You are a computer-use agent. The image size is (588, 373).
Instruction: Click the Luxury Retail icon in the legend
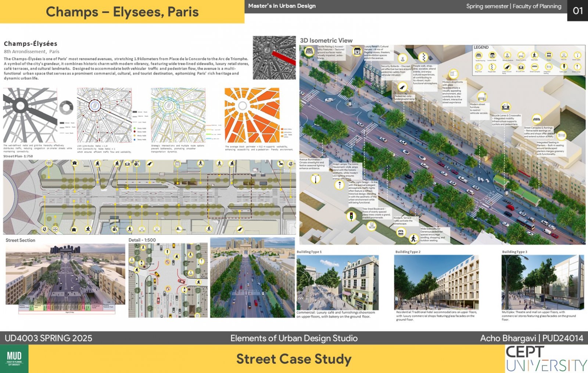click(x=492, y=55)
